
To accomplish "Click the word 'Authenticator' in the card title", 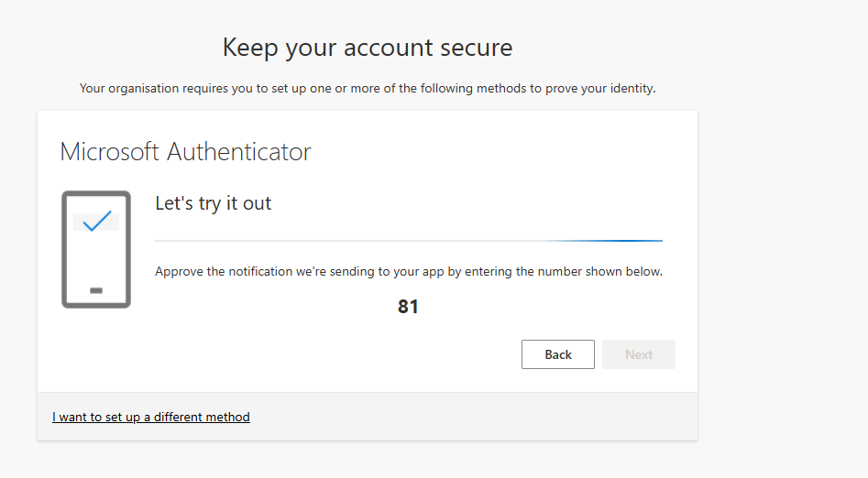I will point(239,152).
